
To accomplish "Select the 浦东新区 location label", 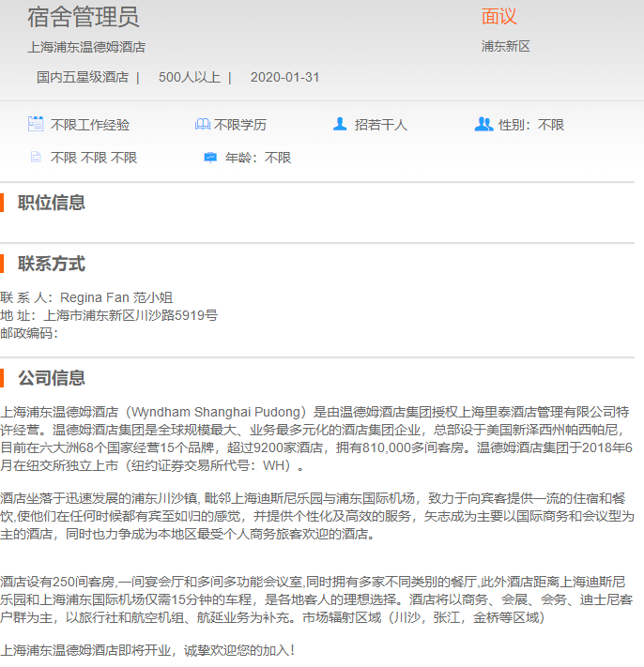I will tap(506, 46).
